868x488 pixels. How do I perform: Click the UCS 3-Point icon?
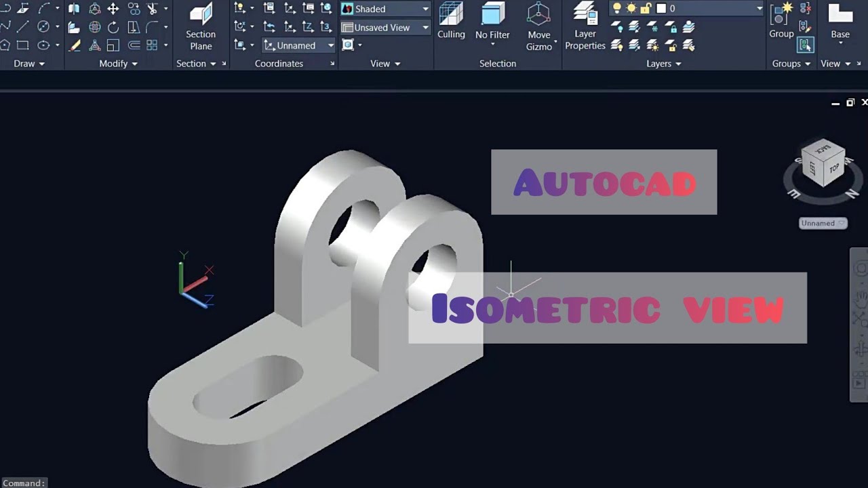tap(326, 27)
